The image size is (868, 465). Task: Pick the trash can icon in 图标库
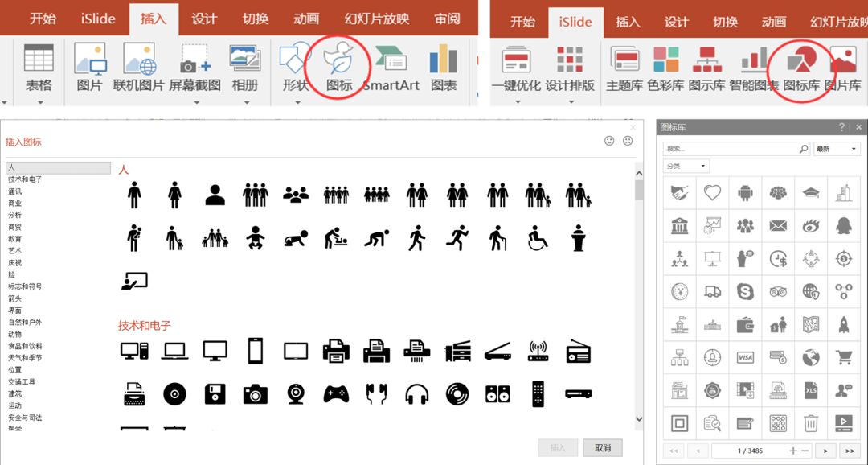[x=811, y=423]
